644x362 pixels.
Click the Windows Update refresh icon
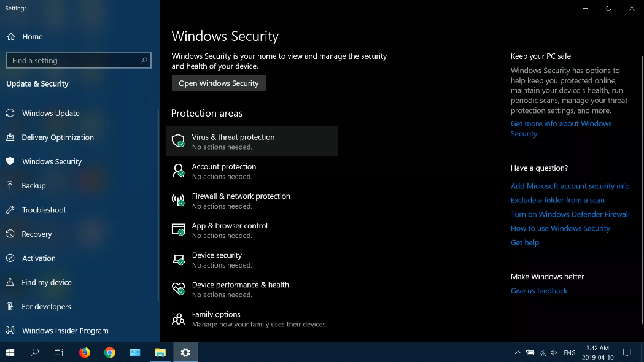10,113
